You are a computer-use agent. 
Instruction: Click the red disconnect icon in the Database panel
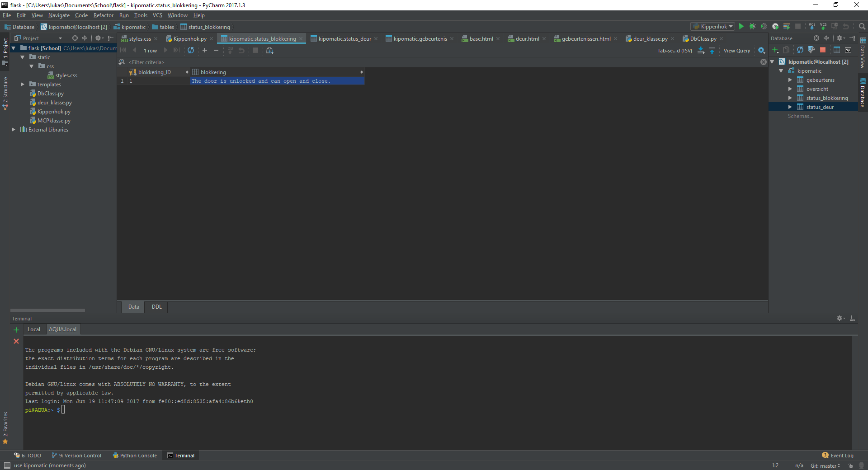823,50
